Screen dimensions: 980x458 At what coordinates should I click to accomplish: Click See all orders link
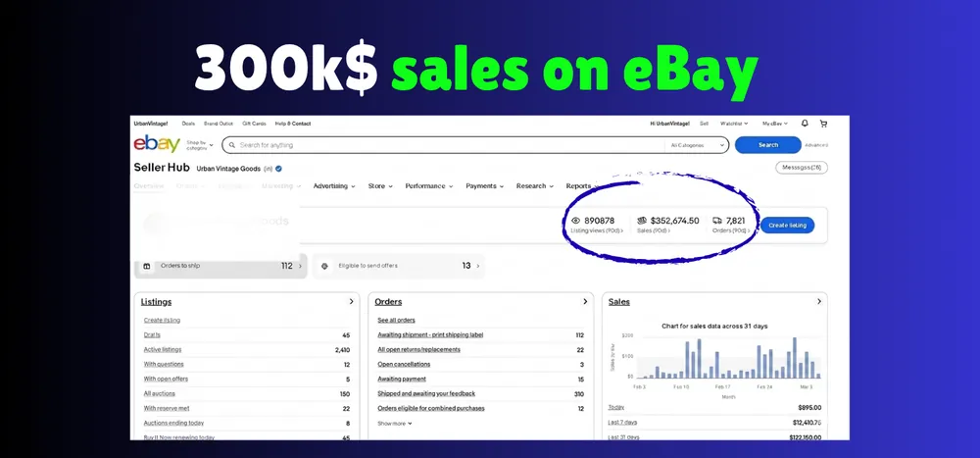pyautogui.click(x=396, y=321)
